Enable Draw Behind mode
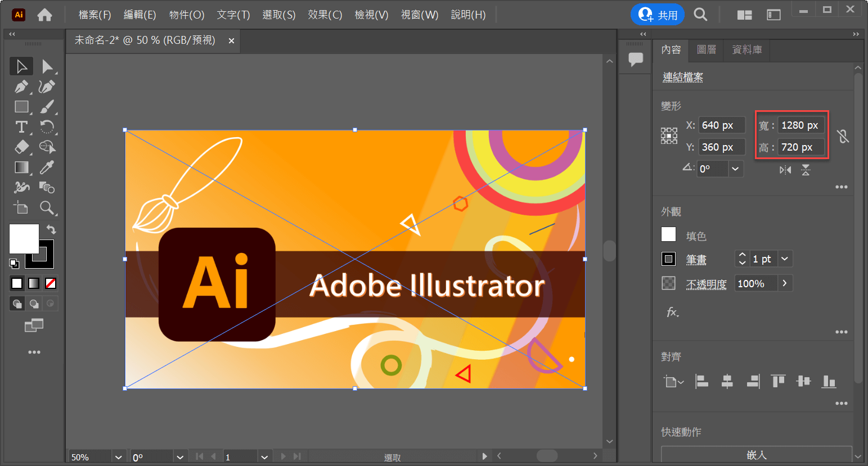 [x=34, y=304]
